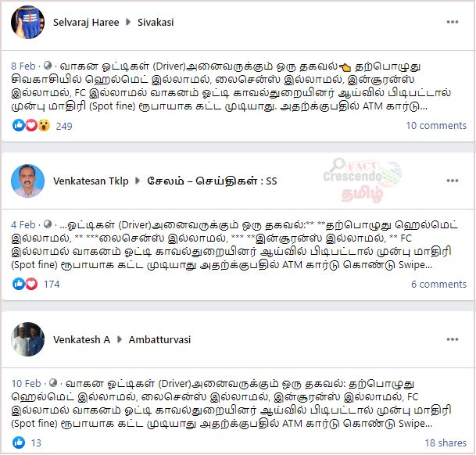Open three-dot menu on Venkatesan Tklp's post
The width and height of the screenshot is (476, 455).
pyautogui.click(x=453, y=181)
